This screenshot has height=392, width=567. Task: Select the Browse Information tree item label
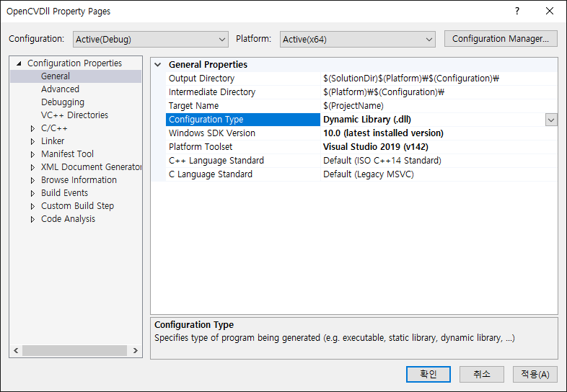coord(79,180)
